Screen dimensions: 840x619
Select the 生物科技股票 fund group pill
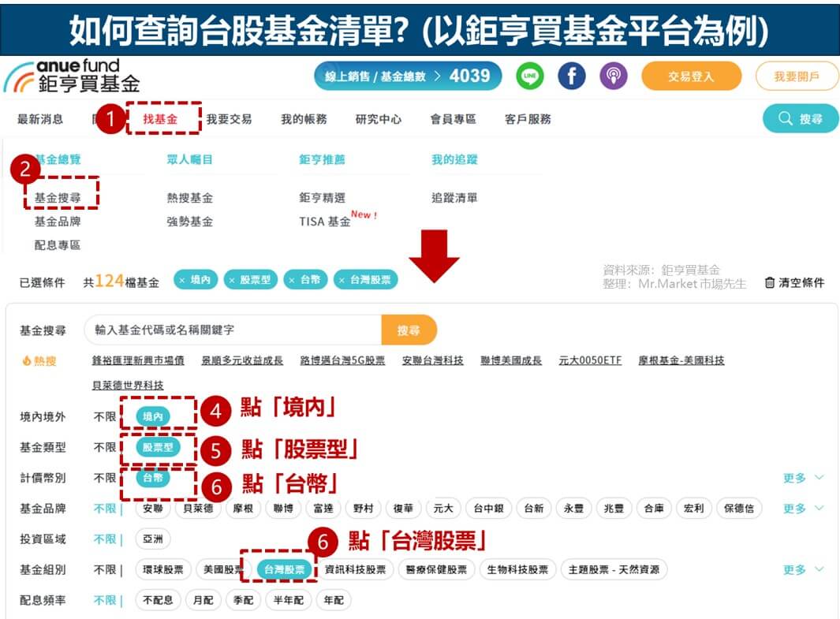pos(517,570)
